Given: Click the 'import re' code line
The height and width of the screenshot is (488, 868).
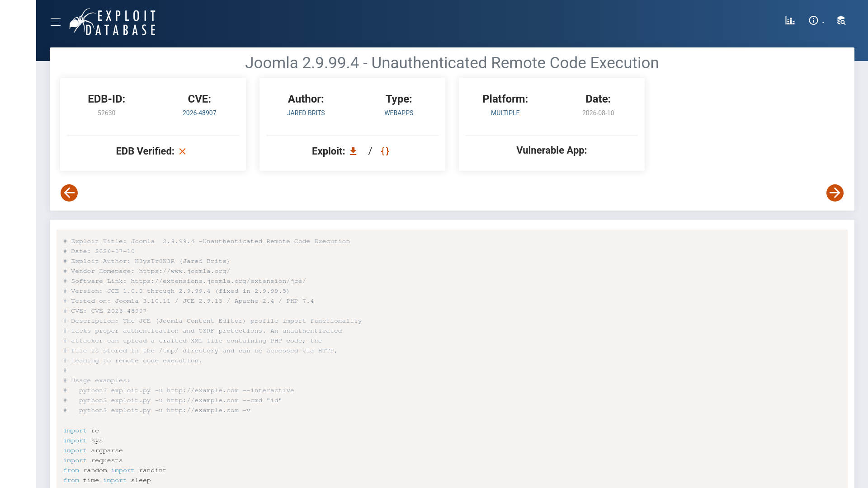Looking at the screenshot, I should (81, 431).
